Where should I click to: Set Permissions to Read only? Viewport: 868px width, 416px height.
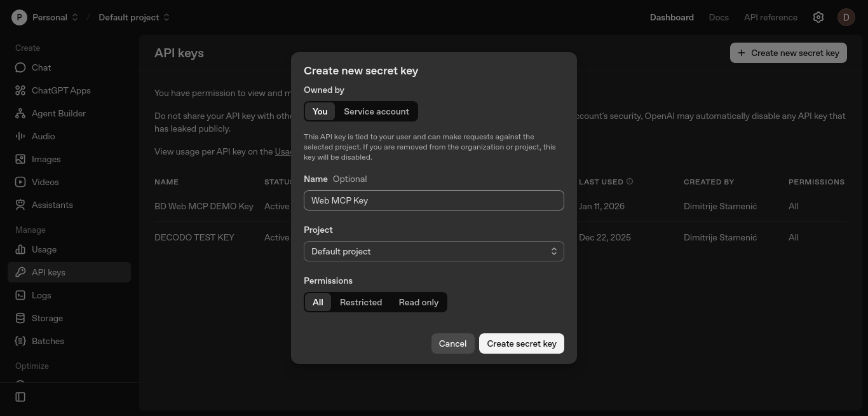418,302
